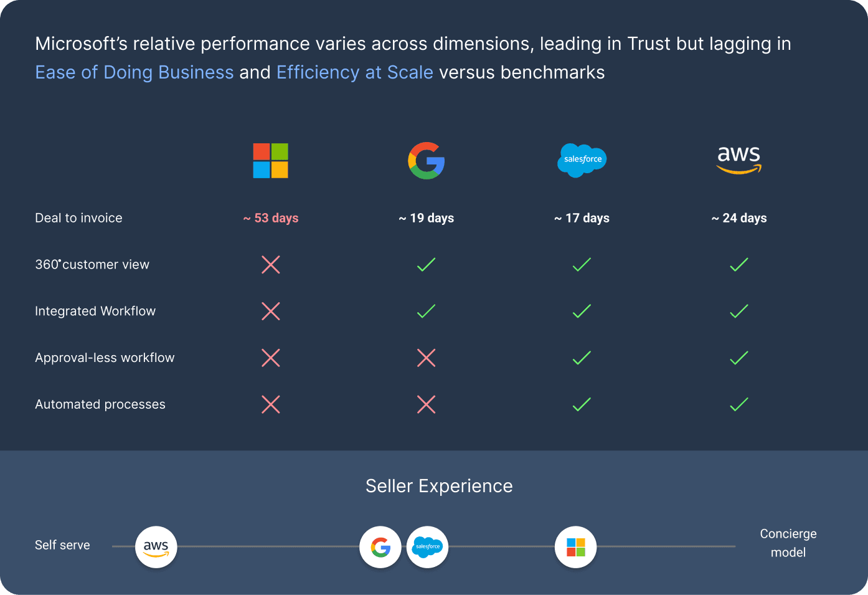Click the "Integrated Workflow" row label
This screenshot has height=595, width=868.
click(95, 311)
